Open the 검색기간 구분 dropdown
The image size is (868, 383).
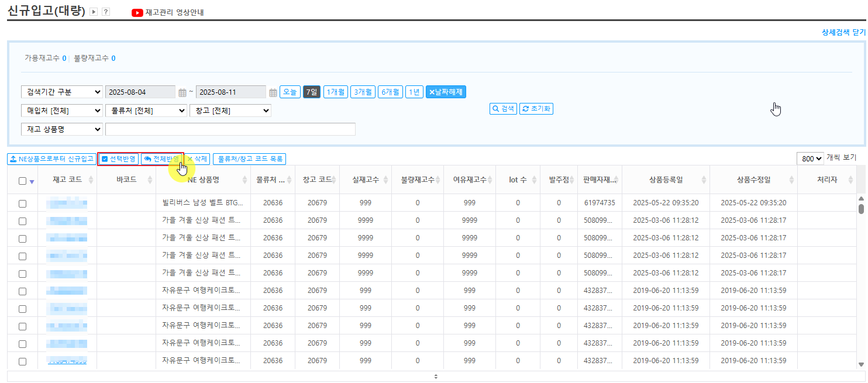[61, 92]
